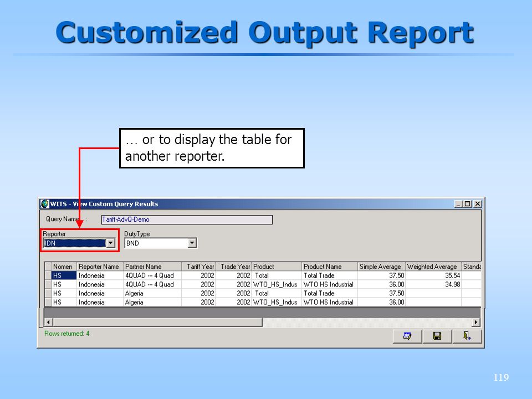The width and height of the screenshot is (532, 399).
Task: Click the Product Name column header
Action: [330, 267]
